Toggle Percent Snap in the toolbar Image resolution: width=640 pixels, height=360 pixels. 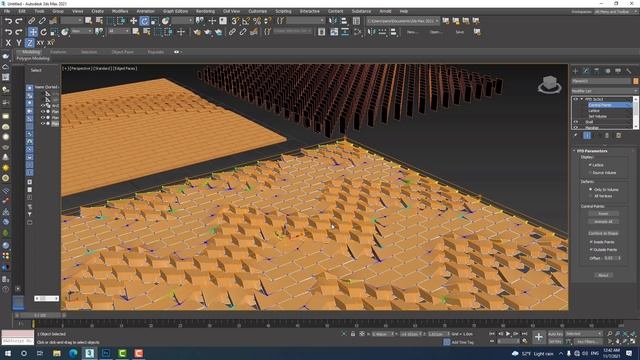click(257, 20)
